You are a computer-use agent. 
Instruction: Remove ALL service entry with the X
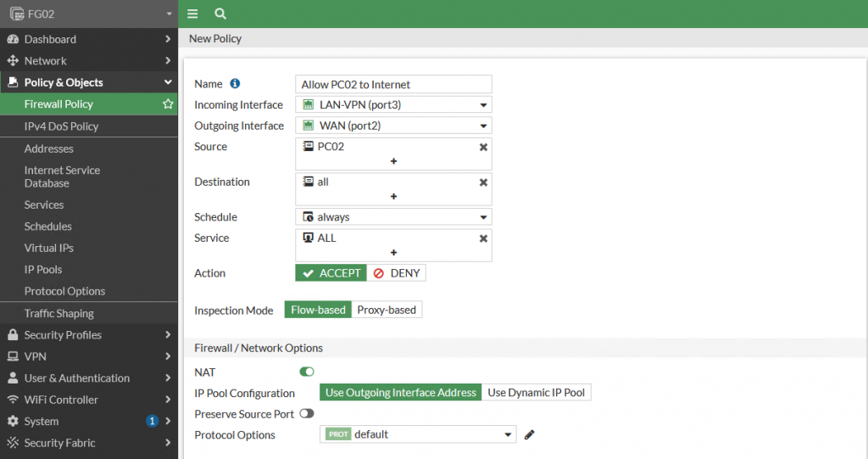[x=483, y=238]
